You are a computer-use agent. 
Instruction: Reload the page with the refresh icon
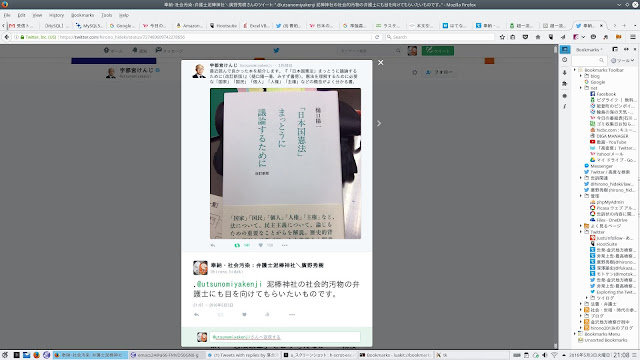[x=377, y=37]
